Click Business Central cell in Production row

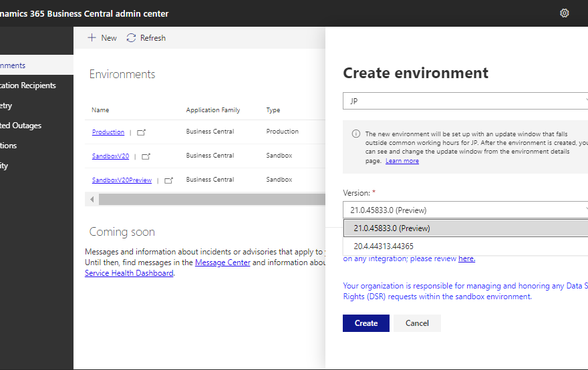tap(210, 131)
